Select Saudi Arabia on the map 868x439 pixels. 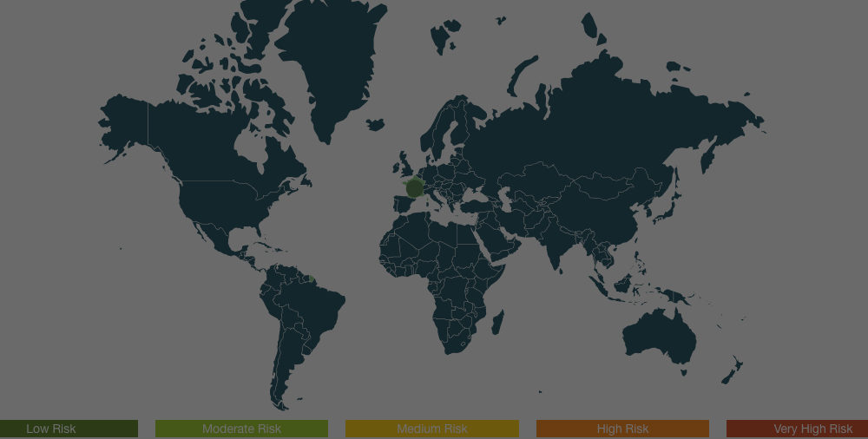(x=497, y=233)
